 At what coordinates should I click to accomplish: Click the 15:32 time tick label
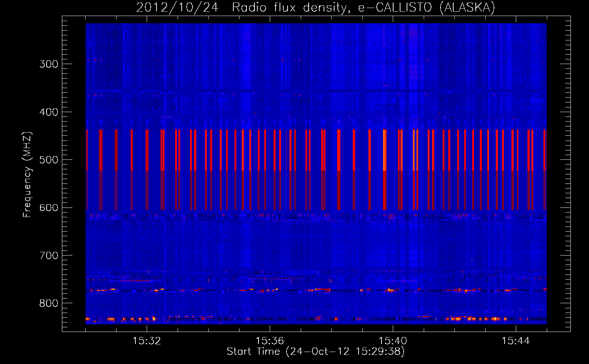coord(147,341)
